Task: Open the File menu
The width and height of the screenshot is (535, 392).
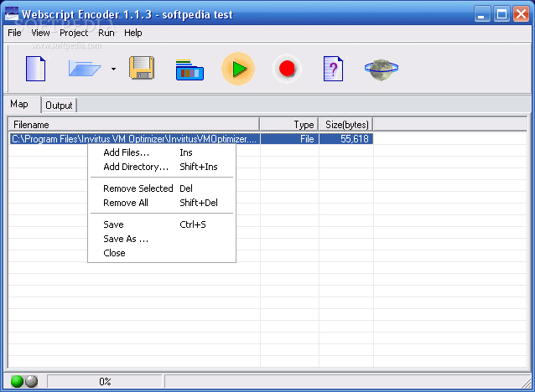Action: click(14, 33)
